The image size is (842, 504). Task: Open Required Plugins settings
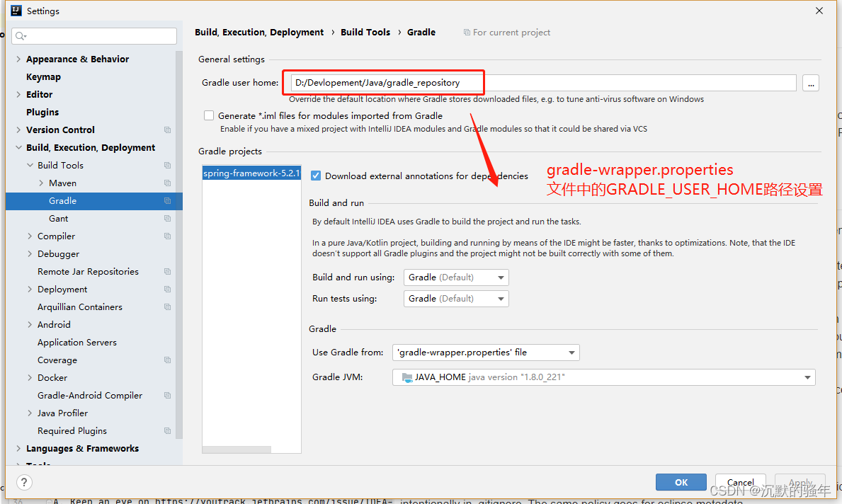(x=72, y=431)
